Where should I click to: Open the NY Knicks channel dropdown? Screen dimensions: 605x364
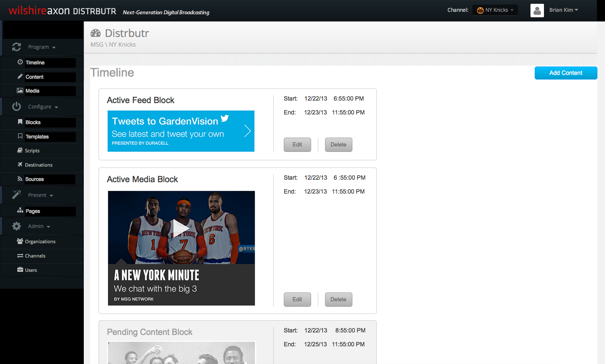pos(495,10)
